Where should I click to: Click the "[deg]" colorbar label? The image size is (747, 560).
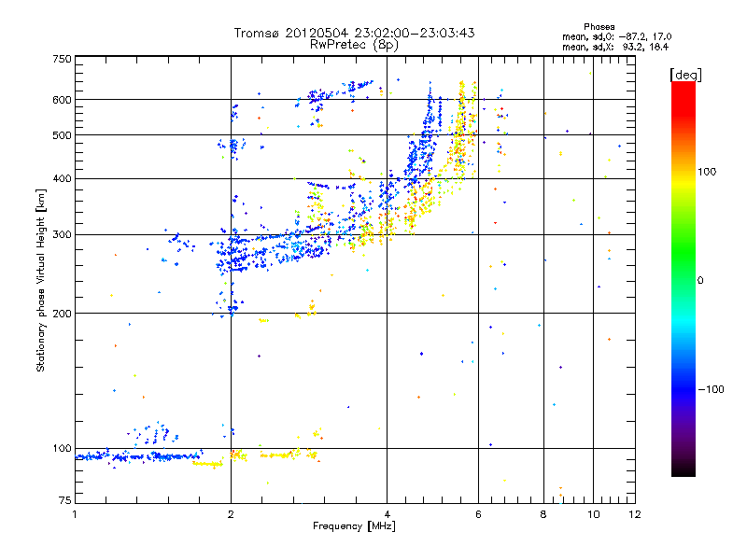tap(685, 75)
